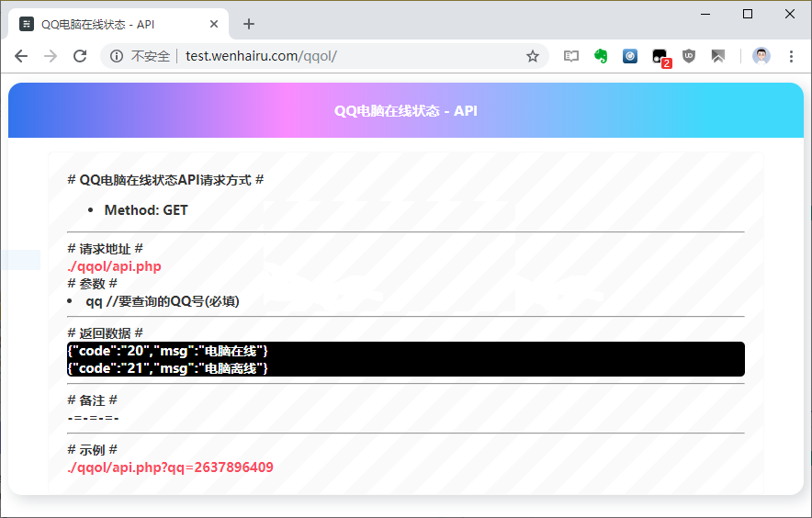The image size is (812, 518).
Task: Click the # 返回数据 # label
Action: [105, 333]
